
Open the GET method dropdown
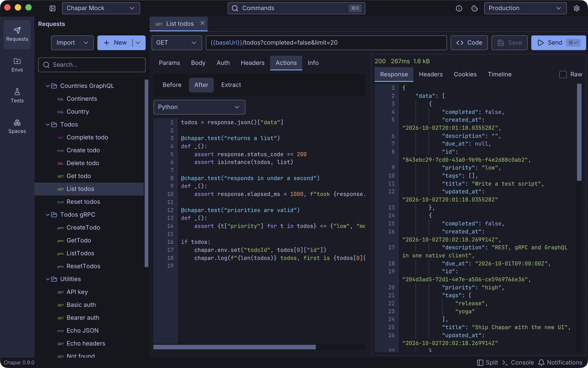point(177,43)
